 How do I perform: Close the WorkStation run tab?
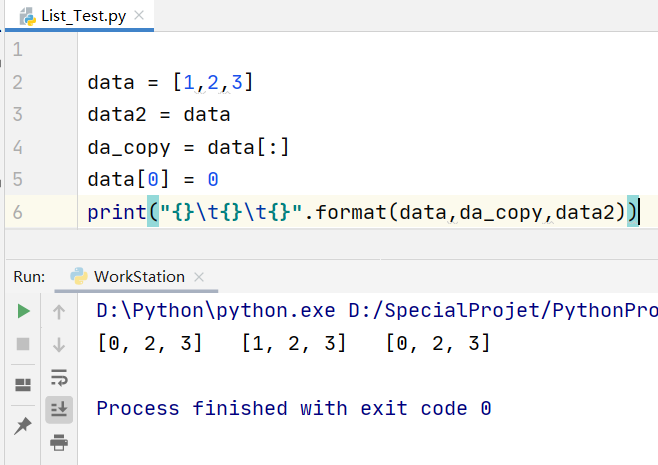pos(199,277)
